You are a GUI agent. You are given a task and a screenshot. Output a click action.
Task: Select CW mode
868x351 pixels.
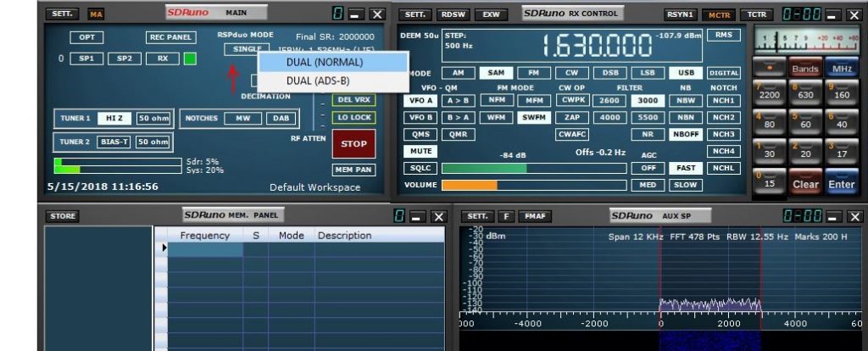[x=572, y=73]
